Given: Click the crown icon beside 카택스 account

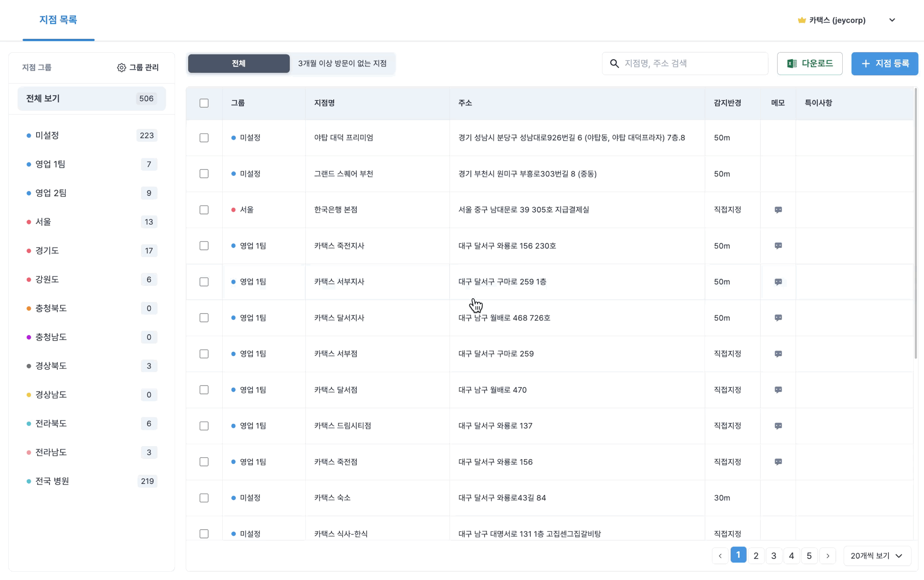Looking at the screenshot, I should (x=802, y=20).
